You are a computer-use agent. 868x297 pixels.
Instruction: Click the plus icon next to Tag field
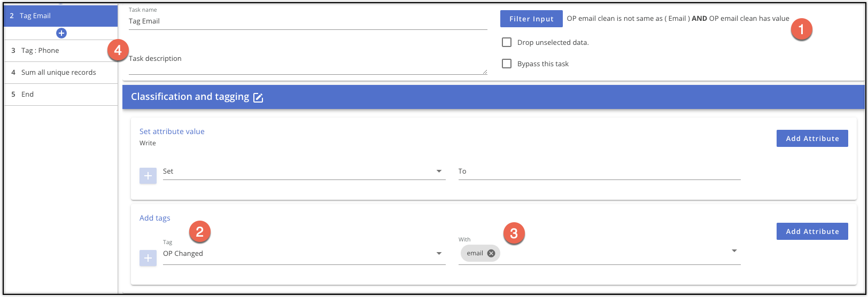tap(148, 258)
